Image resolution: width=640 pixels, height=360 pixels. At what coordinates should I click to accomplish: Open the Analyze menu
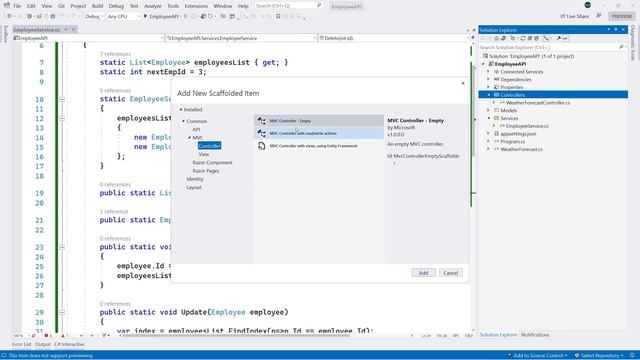click(x=153, y=6)
